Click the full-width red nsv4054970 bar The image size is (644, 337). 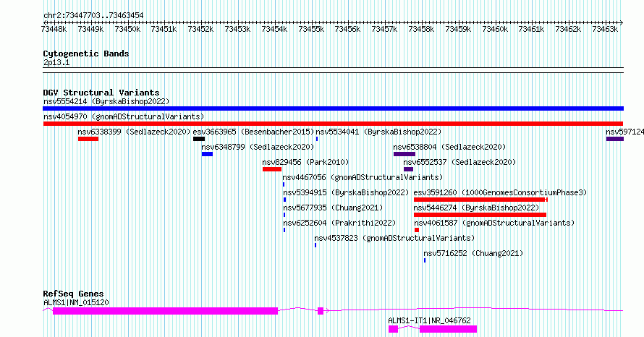[x=333, y=124]
